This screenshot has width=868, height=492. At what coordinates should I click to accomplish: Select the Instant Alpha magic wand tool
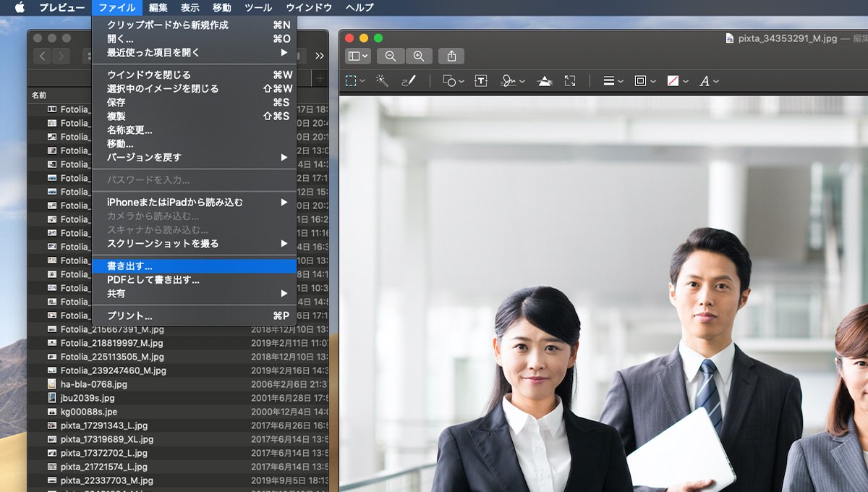383,81
